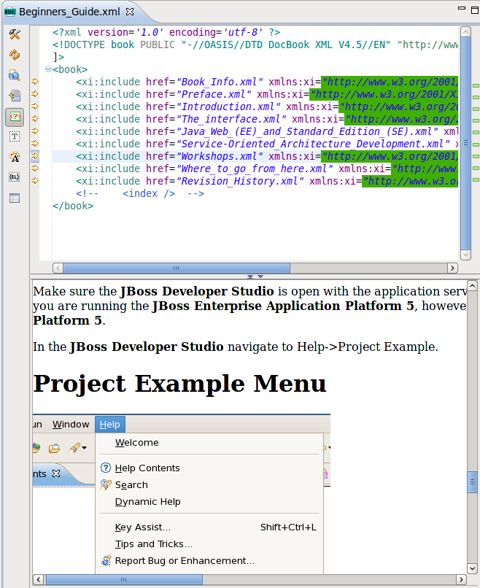Screen dimensions: 480x588
Task: Click Report Bug or Enhancement... in preview screenshot
Action: 184,561
